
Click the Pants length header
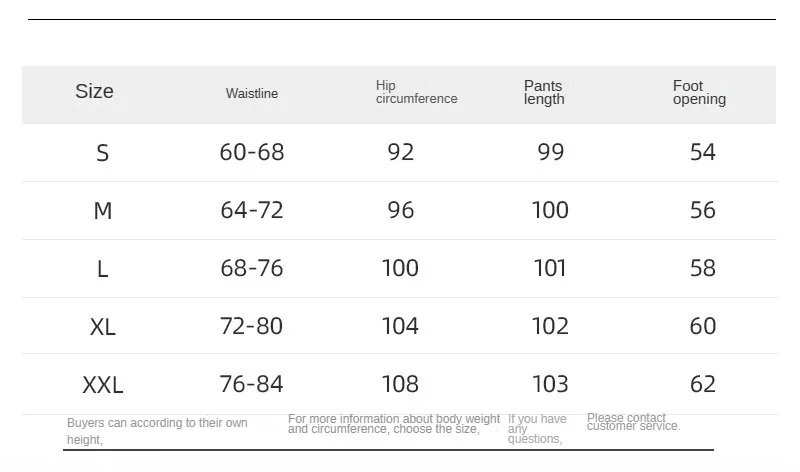click(544, 93)
